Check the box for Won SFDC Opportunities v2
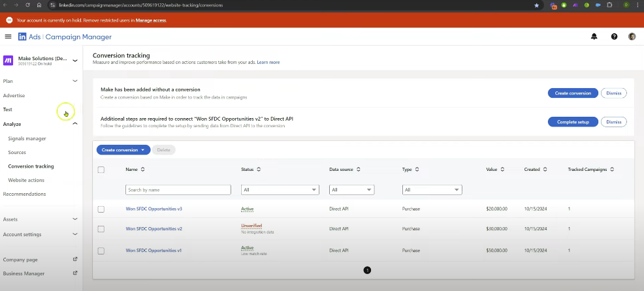 (x=101, y=228)
